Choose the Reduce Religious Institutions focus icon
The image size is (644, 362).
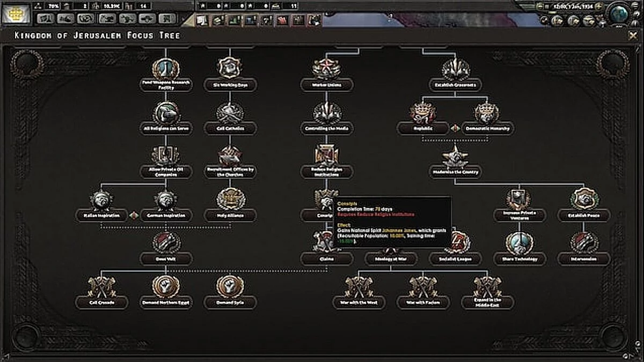(327, 156)
